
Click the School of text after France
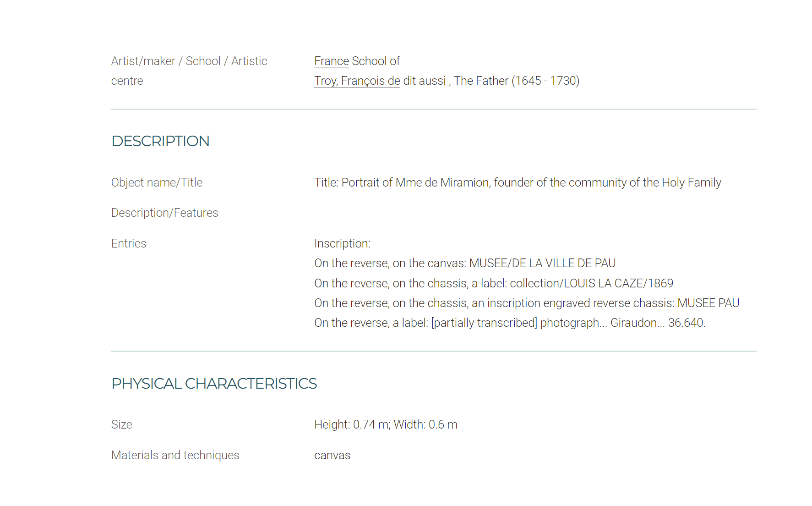[x=376, y=61]
